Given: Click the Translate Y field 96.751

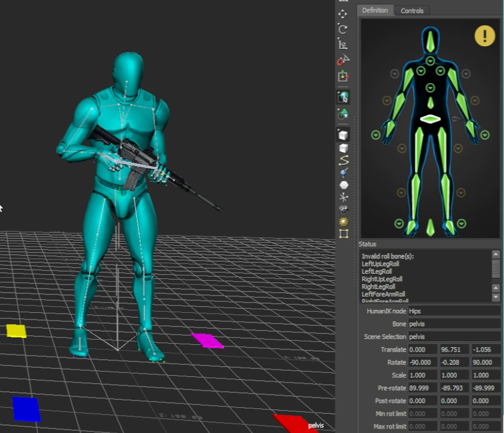Looking at the screenshot, I should [x=454, y=349].
